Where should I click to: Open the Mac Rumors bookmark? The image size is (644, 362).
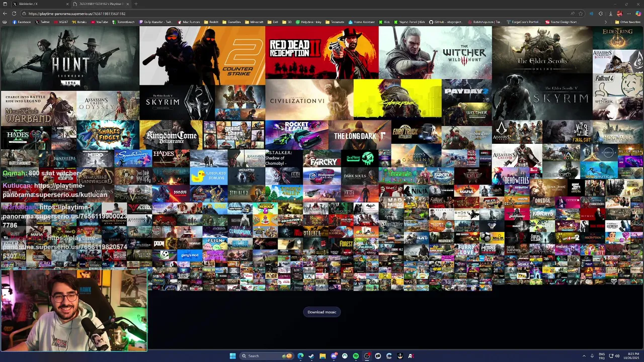click(188, 22)
